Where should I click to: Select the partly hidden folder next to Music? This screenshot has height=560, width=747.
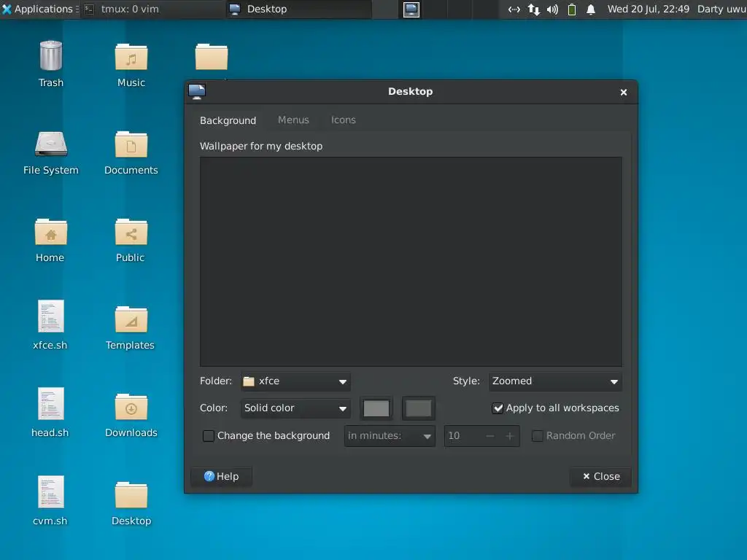coord(212,57)
